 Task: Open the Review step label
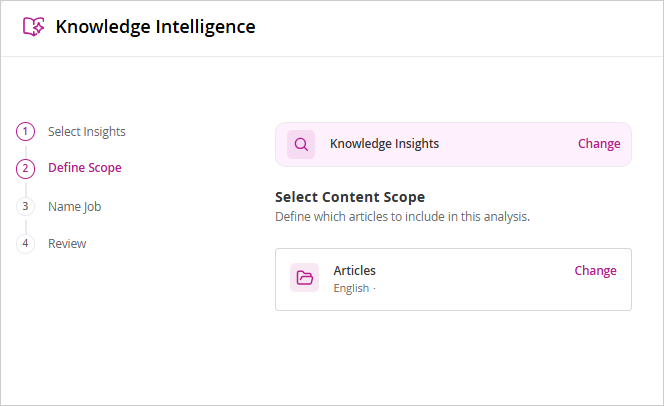pyautogui.click(x=67, y=244)
